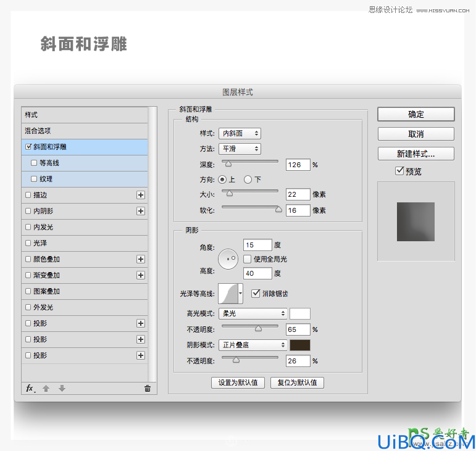
Task: Click the 新建样式... button
Action: [416, 154]
